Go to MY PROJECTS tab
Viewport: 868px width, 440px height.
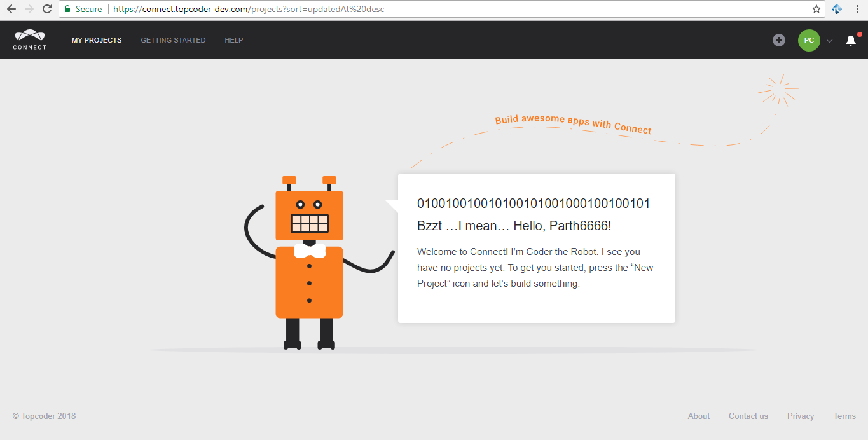click(97, 40)
